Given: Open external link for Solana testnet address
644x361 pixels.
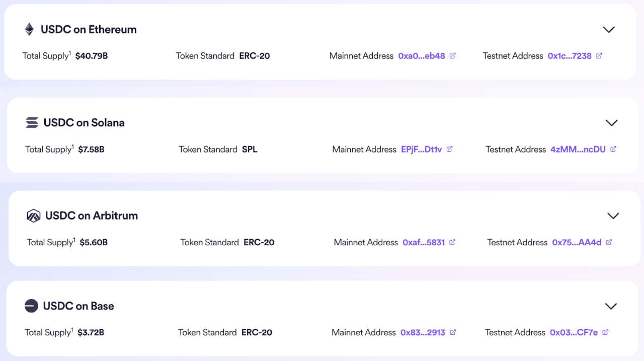Looking at the screenshot, I should 613,149.
